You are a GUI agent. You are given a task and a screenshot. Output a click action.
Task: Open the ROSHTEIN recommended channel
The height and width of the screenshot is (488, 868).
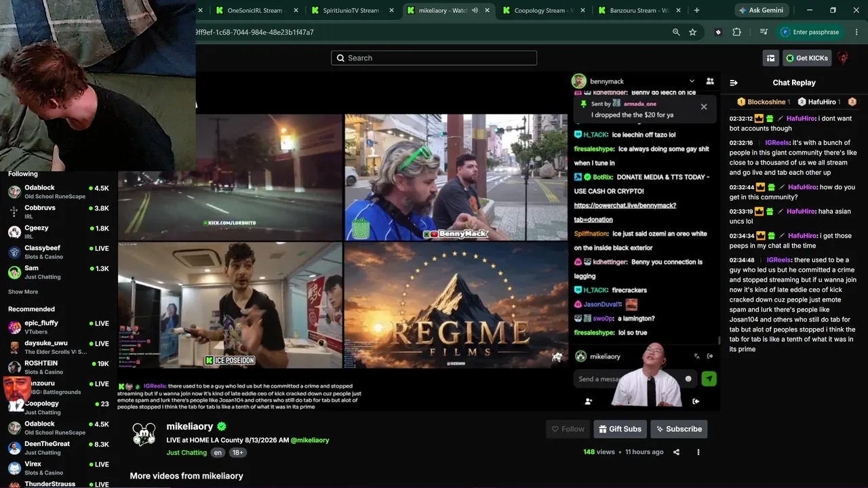click(x=59, y=367)
